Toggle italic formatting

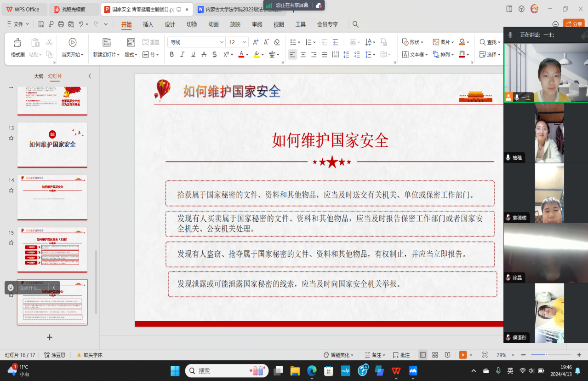click(x=183, y=54)
